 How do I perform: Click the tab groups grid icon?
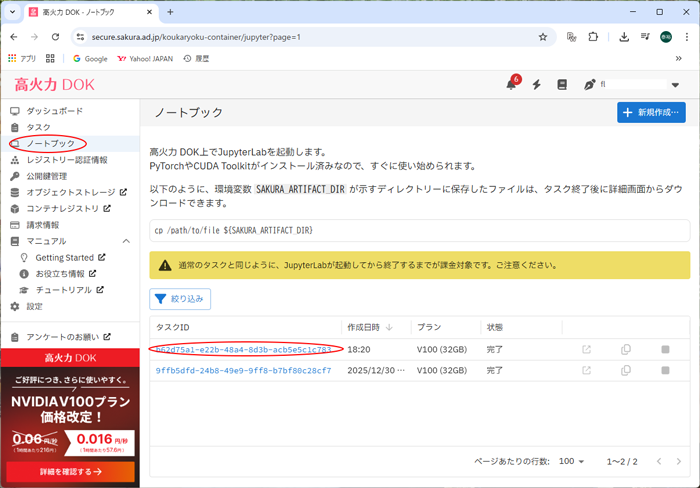50,58
